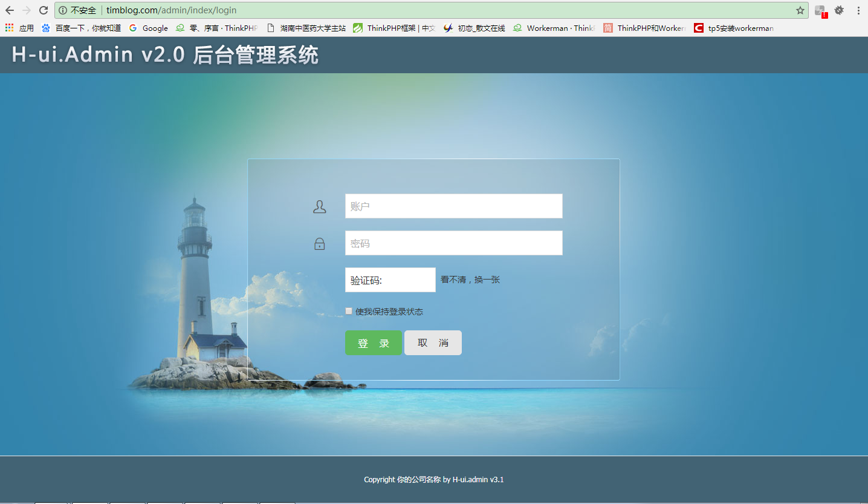This screenshot has height=504, width=868.
Task: Open the apps grid bookmark icon
Action: pyautogui.click(x=9, y=28)
